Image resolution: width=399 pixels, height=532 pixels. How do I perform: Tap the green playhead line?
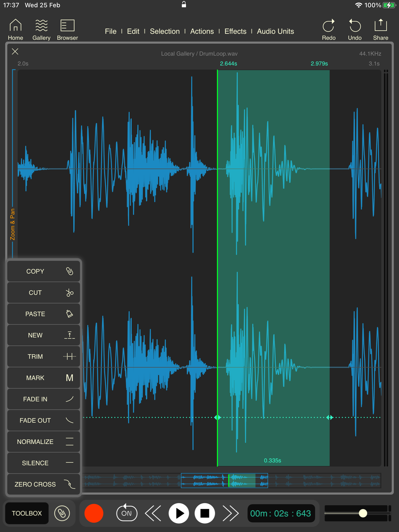217,268
